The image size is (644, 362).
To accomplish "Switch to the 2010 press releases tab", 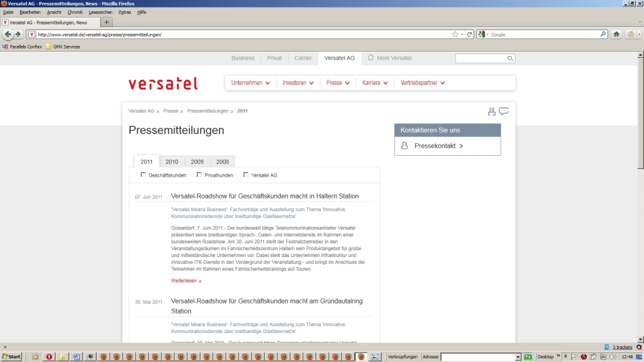I will pyautogui.click(x=172, y=162).
